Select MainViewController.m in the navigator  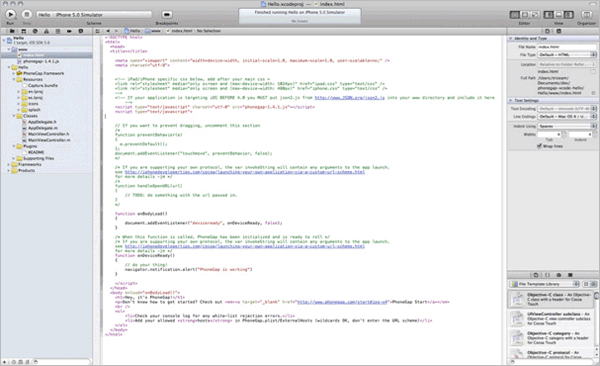49,140
